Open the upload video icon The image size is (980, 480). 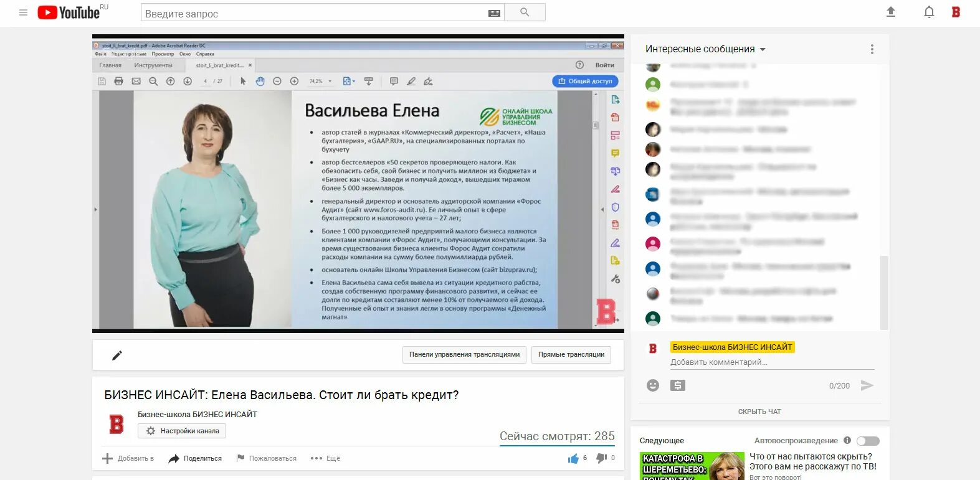click(891, 12)
